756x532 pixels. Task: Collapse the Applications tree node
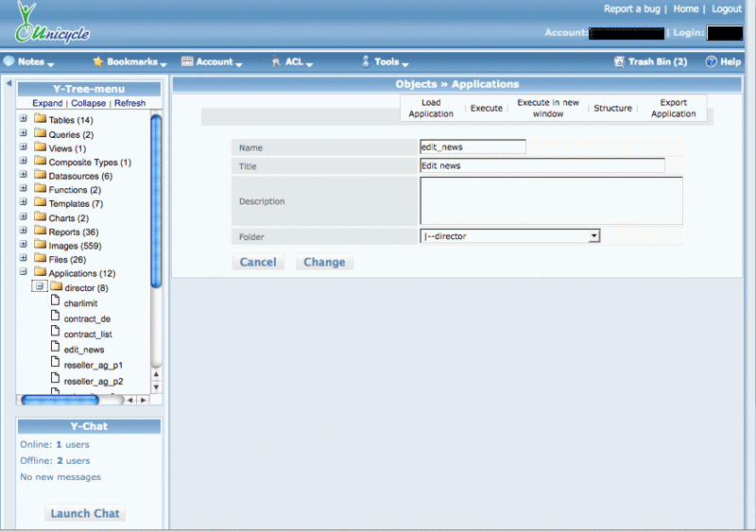[24, 273]
